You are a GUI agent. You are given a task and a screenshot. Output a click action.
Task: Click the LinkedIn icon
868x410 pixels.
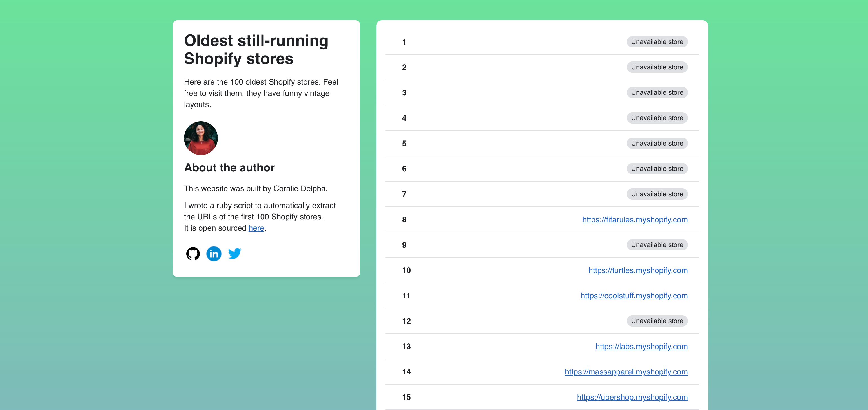[214, 254]
